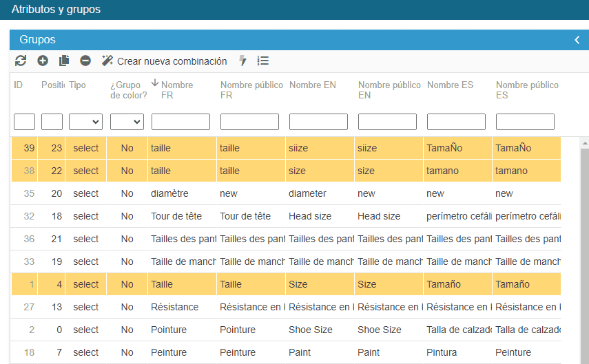Sort by Nombre FR column header
589x364 pixels.
[176, 85]
